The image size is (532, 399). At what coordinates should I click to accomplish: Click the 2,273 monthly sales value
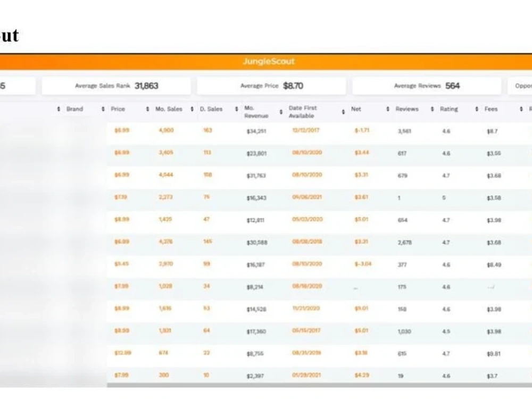click(x=165, y=197)
